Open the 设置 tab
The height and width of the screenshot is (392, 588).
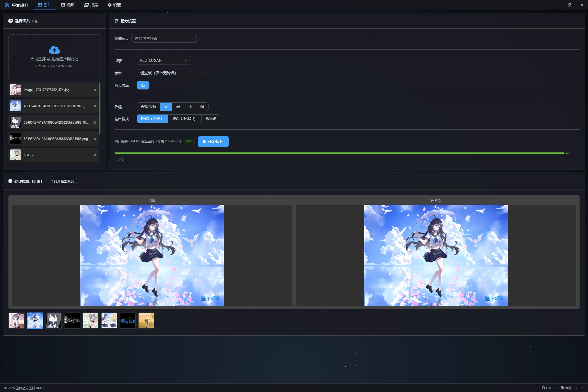114,5
